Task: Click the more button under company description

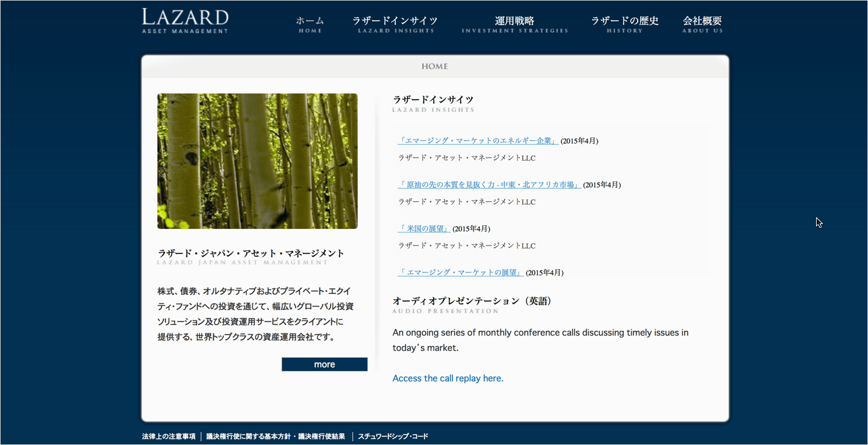Action: coord(324,364)
